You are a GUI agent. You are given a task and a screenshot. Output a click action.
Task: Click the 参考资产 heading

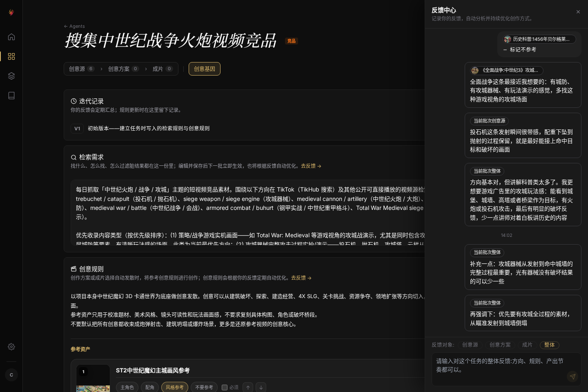coord(80,350)
